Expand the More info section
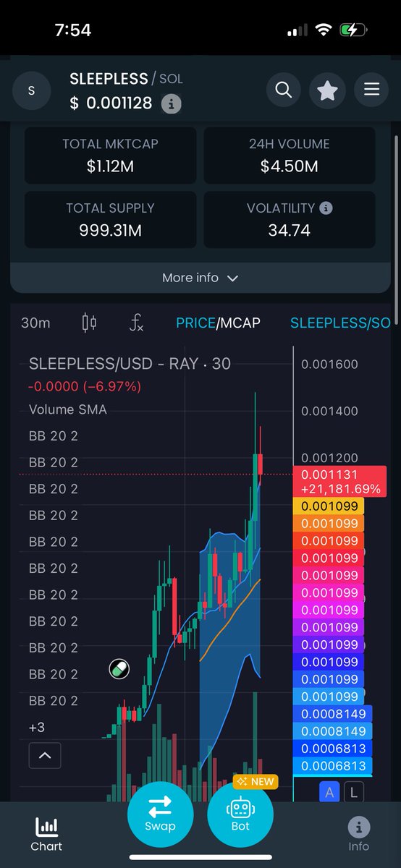401x868 pixels. [200, 278]
